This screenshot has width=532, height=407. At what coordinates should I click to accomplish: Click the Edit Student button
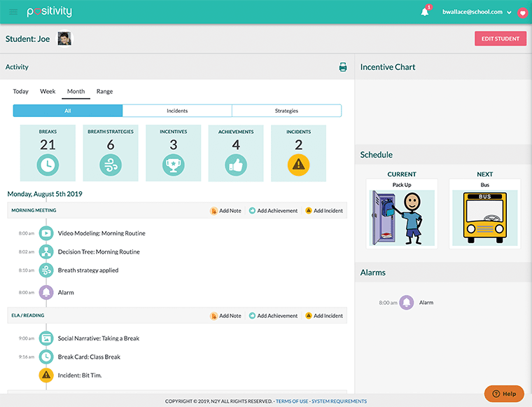coord(500,39)
